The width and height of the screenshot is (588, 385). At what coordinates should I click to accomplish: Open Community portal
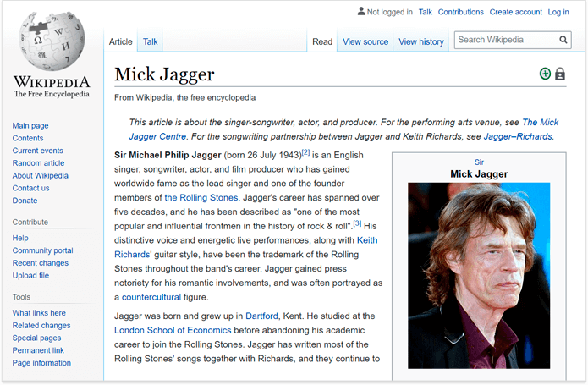(43, 250)
